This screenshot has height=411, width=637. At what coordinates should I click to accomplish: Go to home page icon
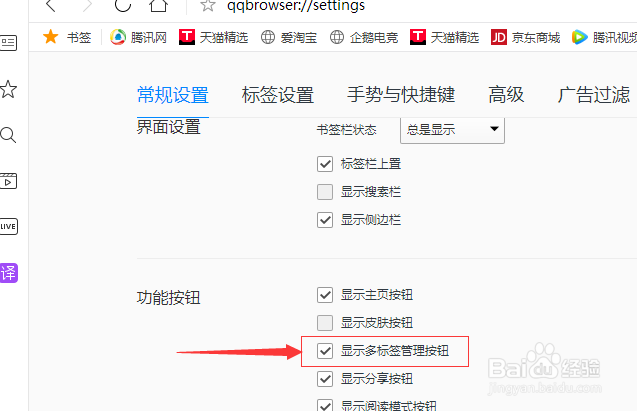point(158,6)
